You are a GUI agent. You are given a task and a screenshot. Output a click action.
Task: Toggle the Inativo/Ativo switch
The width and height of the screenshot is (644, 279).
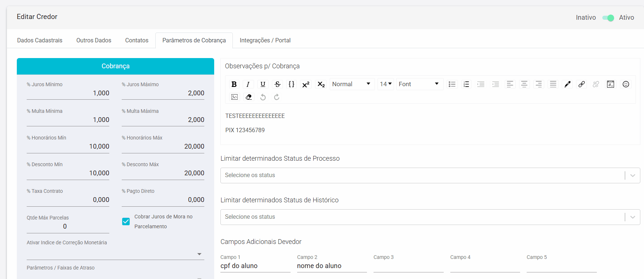608,18
